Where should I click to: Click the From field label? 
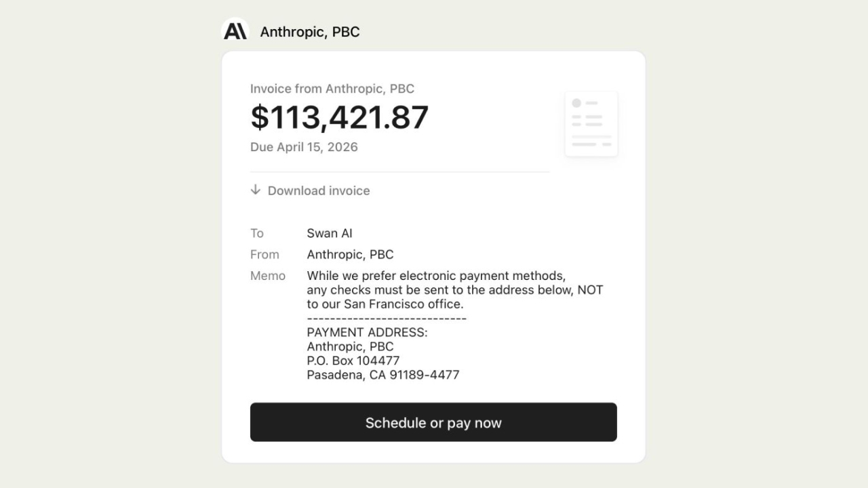coord(264,255)
